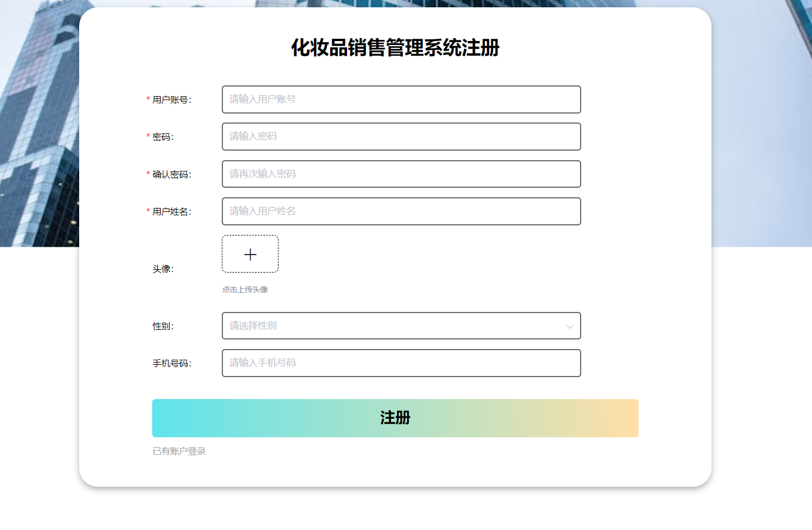Click inside the 用户账号 account input

pos(401,99)
